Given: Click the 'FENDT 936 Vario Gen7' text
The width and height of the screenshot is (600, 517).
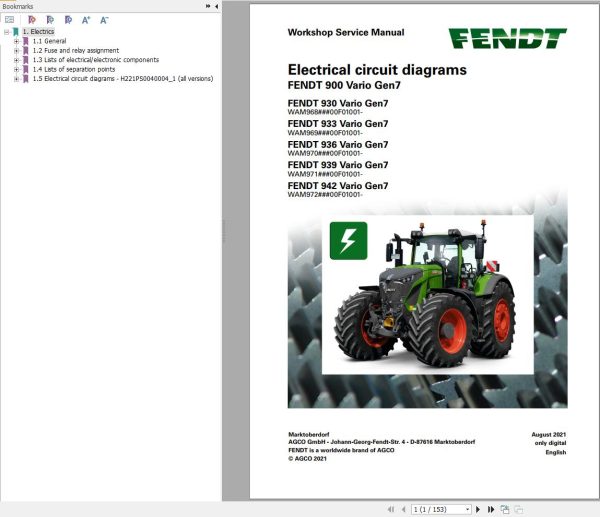Looking at the screenshot, I should coord(338,145).
